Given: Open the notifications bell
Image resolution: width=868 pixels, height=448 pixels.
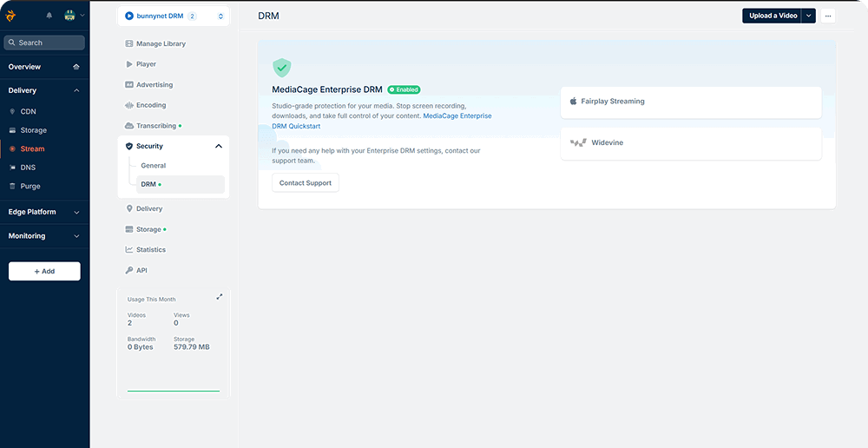Looking at the screenshot, I should pyautogui.click(x=49, y=16).
